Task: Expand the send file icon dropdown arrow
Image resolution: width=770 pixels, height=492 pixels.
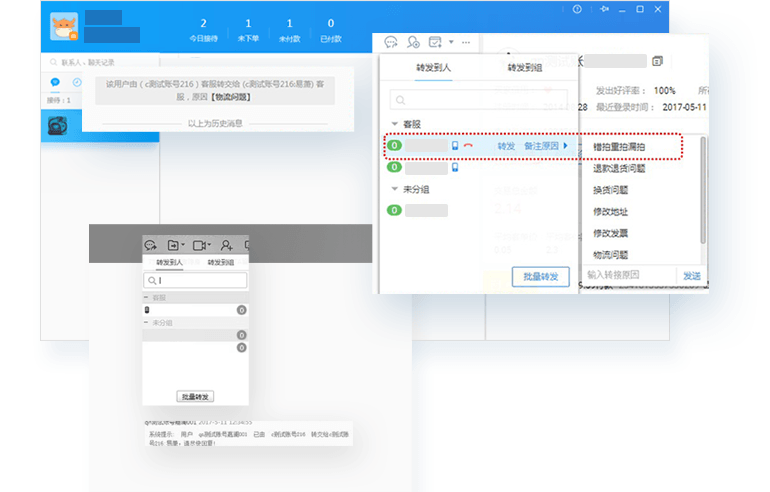Action: (x=183, y=245)
